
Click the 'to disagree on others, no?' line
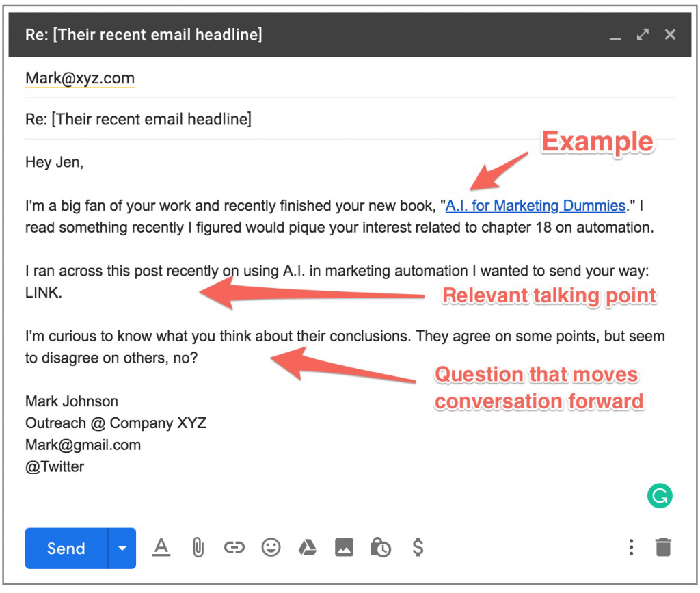[x=111, y=358]
